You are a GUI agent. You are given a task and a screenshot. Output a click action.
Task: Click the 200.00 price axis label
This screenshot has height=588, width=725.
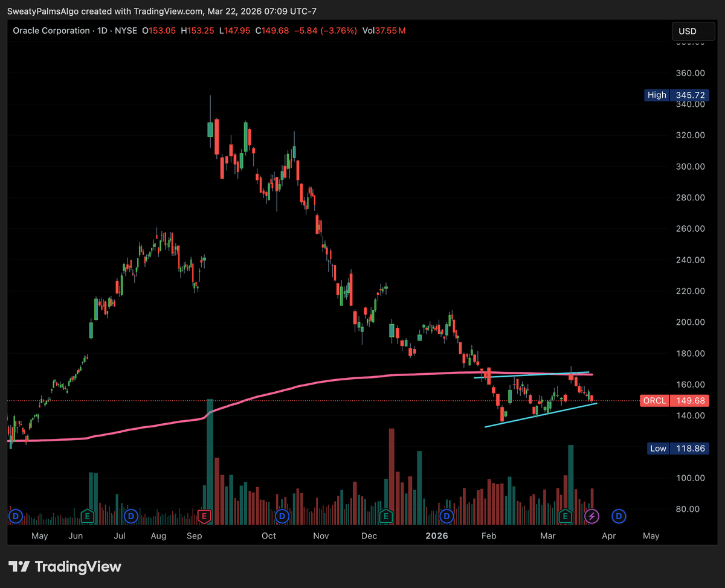click(691, 322)
